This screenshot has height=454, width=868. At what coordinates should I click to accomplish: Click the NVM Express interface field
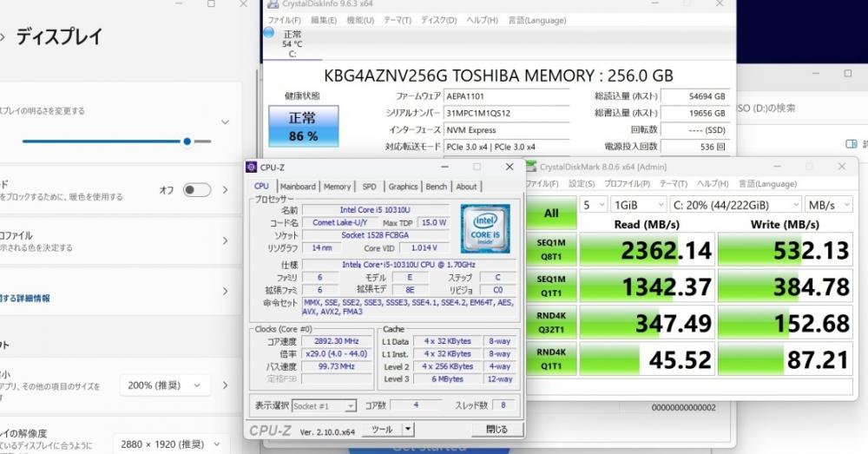507,130
